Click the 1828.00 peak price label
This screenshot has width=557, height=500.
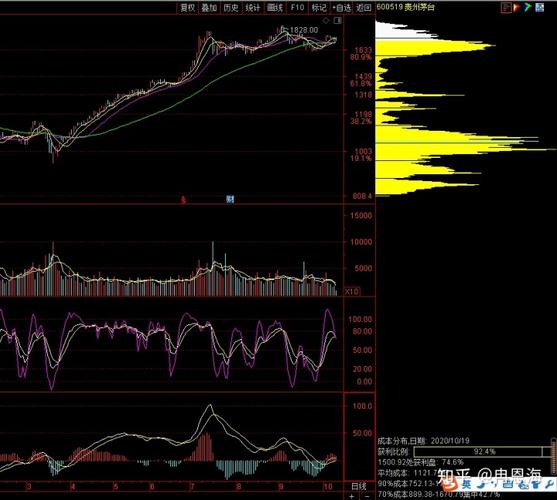[304, 30]
